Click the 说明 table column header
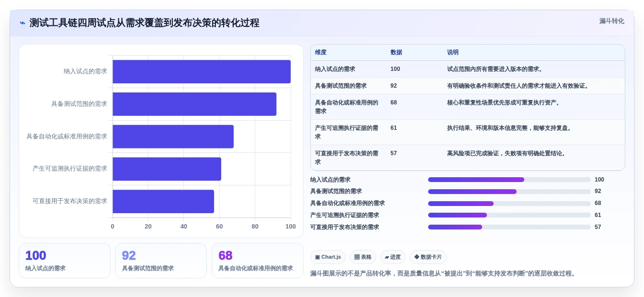 (x=453, y=53)
